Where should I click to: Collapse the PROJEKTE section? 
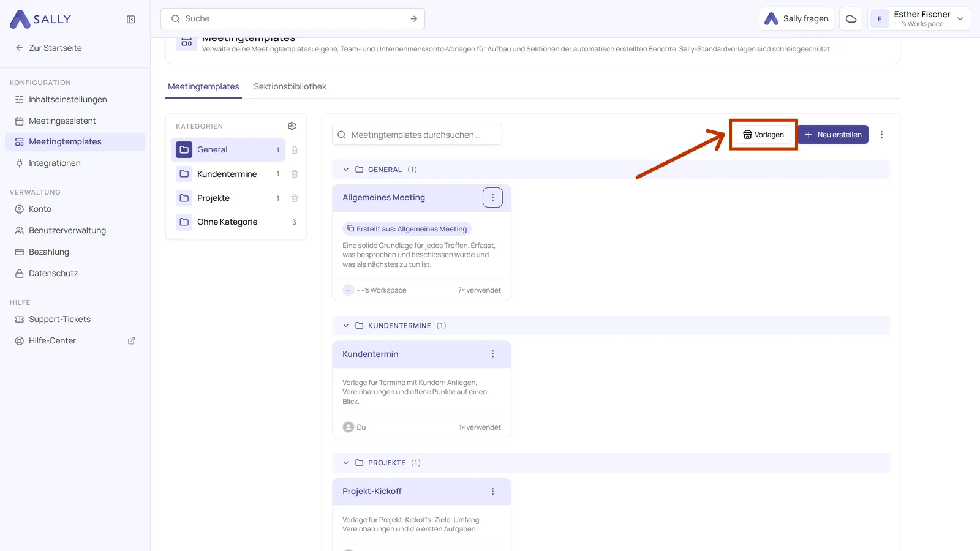346,463
